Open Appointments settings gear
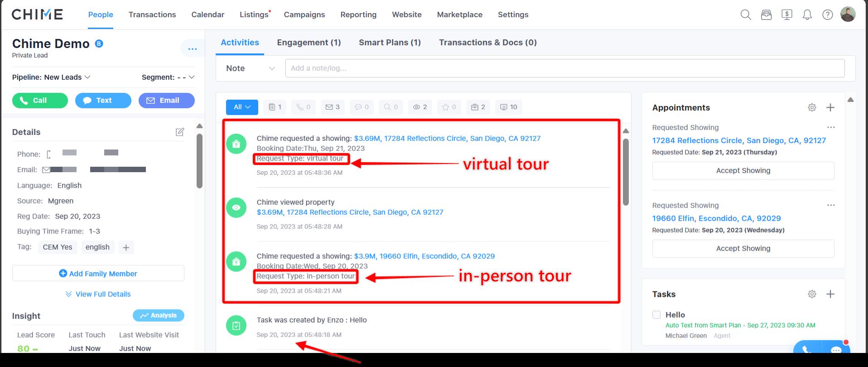 tap(812, 107)
